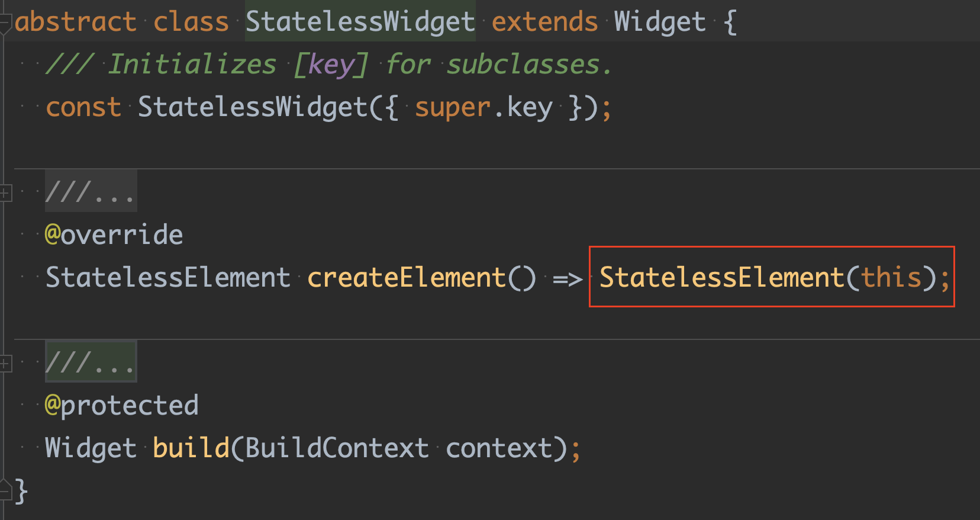This screenshot has height=520, width=980.
Task: Click the const keyword before the constructor
Action: click(83, 108)
